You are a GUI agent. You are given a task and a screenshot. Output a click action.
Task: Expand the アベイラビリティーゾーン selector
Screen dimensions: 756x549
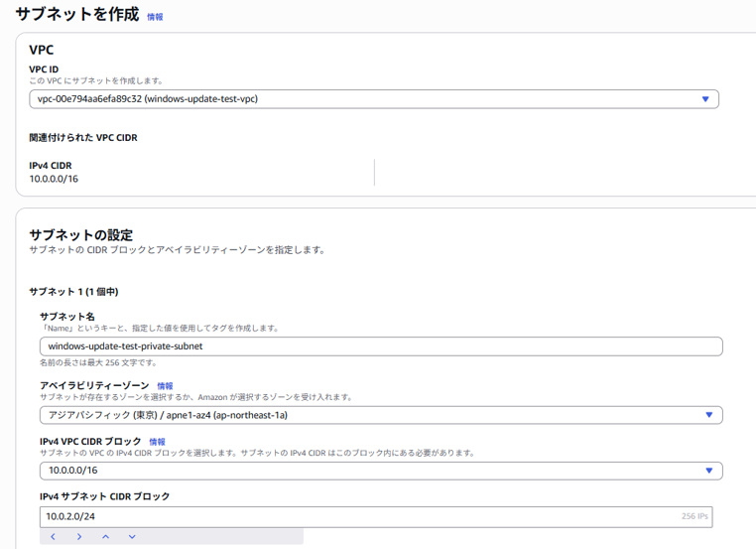tap(380, 415)
